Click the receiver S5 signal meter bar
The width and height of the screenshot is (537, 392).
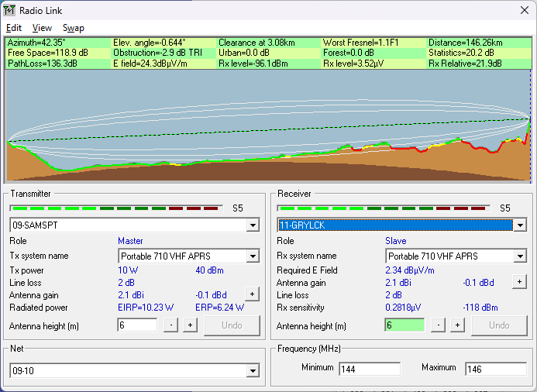(384, 208)
